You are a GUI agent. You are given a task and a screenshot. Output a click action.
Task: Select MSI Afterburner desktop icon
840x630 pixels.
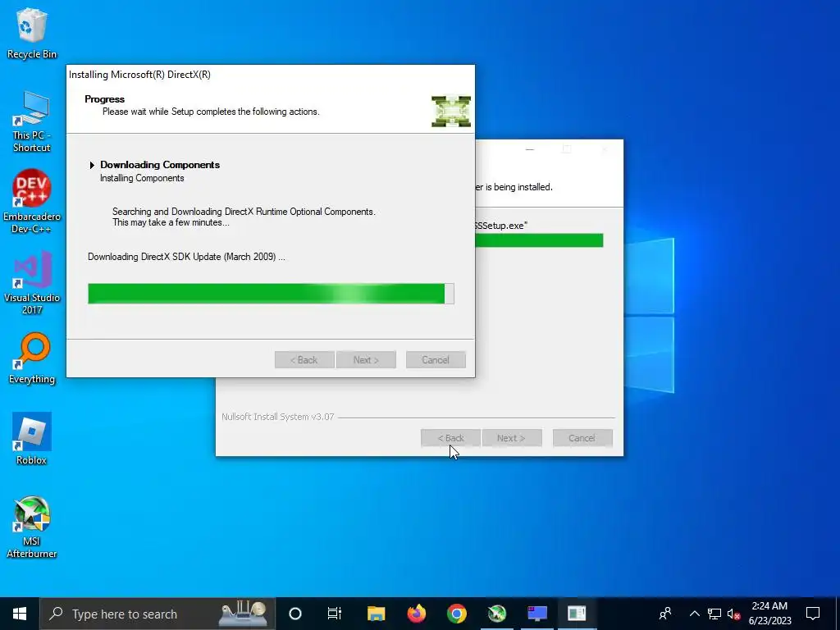click(x=32, y=527)
